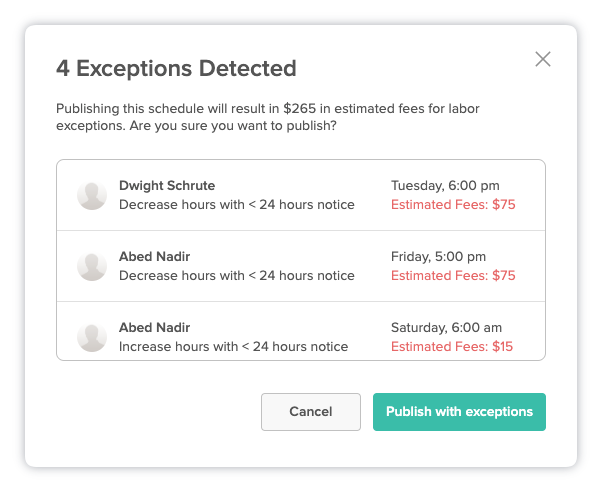Viewport: 602px width, 492px height.
Task: Click Abed Nadir's avatar in Friday row
Action: coord(92,267)
